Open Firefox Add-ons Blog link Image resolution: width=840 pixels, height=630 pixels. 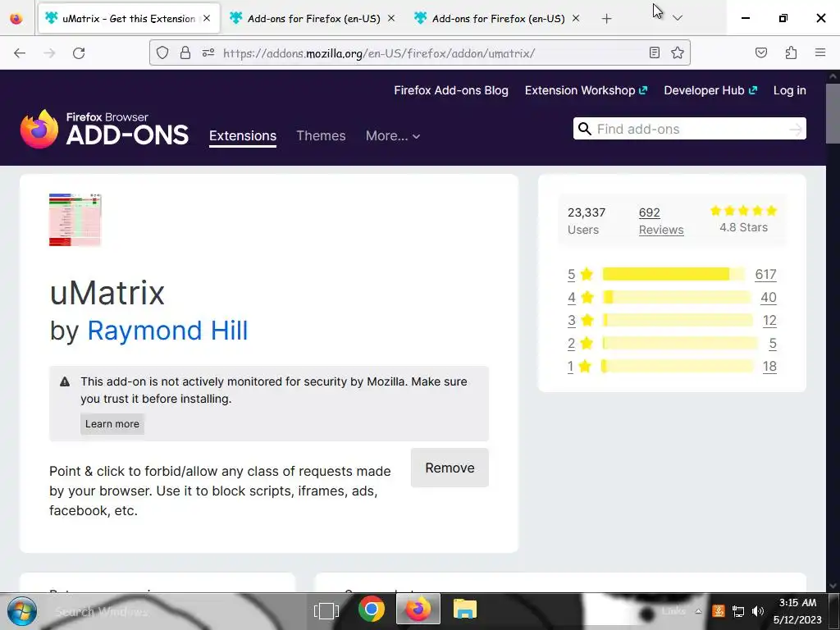[451, 90]
